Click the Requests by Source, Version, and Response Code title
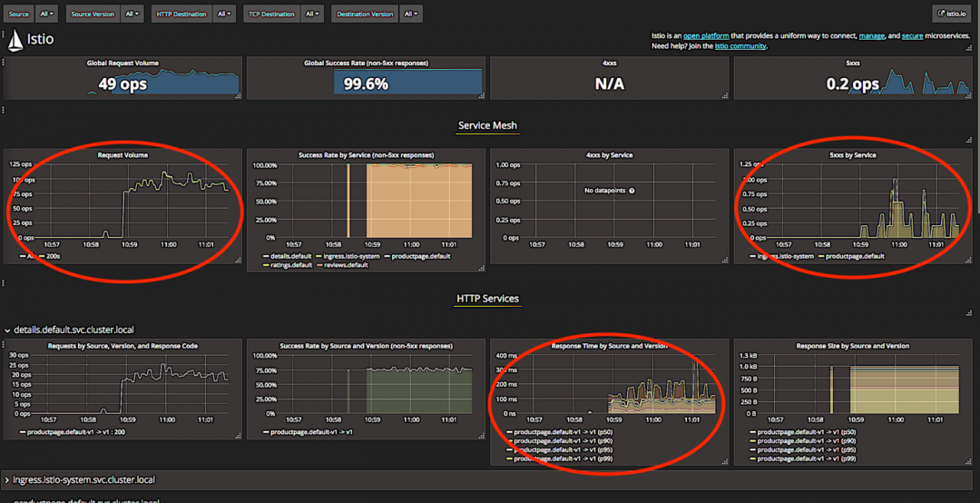The width and height of the screenshot is (980, 503). pyautogui.click(x=122, y=345)
